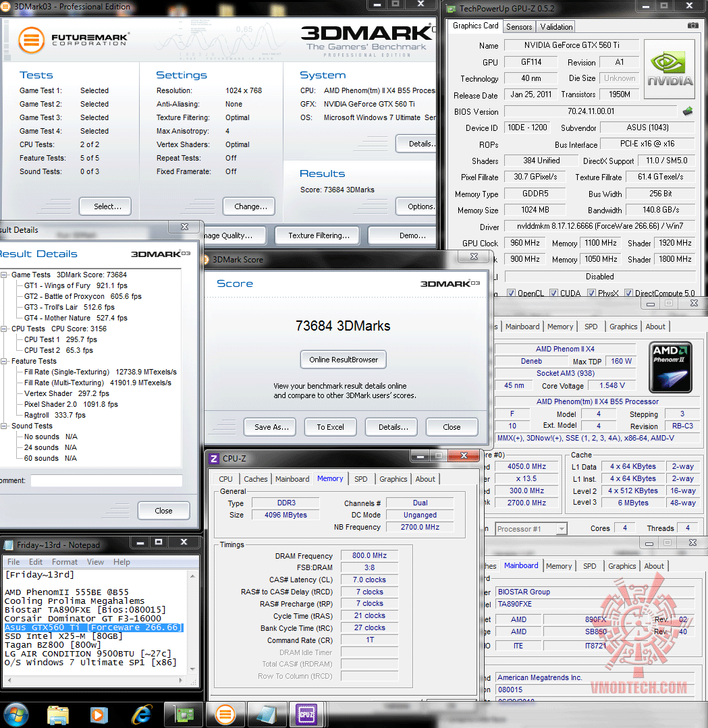Open the Edit menu in Notepad
The width and height of the screenshot is (708, 728).
coord(35,562)
